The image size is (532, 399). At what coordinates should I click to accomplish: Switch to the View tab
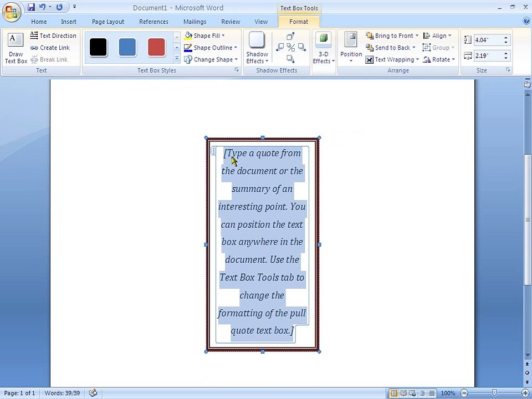[x=261, y=22]
